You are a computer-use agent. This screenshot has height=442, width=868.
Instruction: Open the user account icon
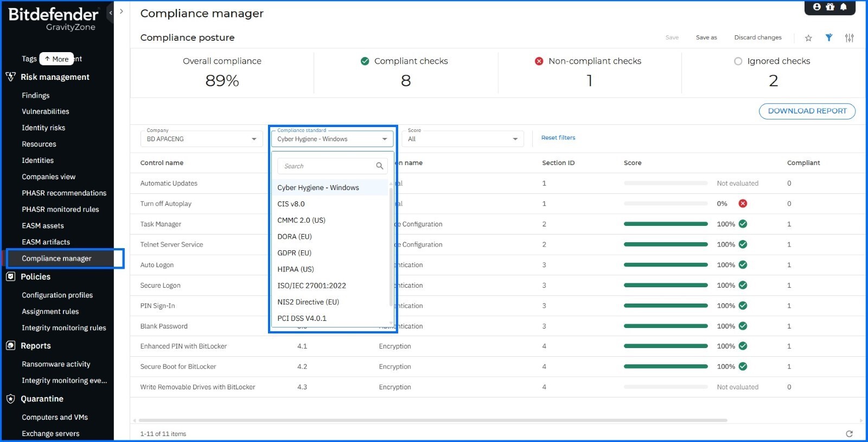click(x=816, y=7)
